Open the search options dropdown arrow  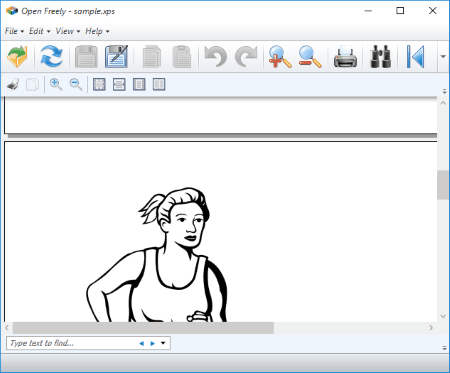click(x=163, y=343)
